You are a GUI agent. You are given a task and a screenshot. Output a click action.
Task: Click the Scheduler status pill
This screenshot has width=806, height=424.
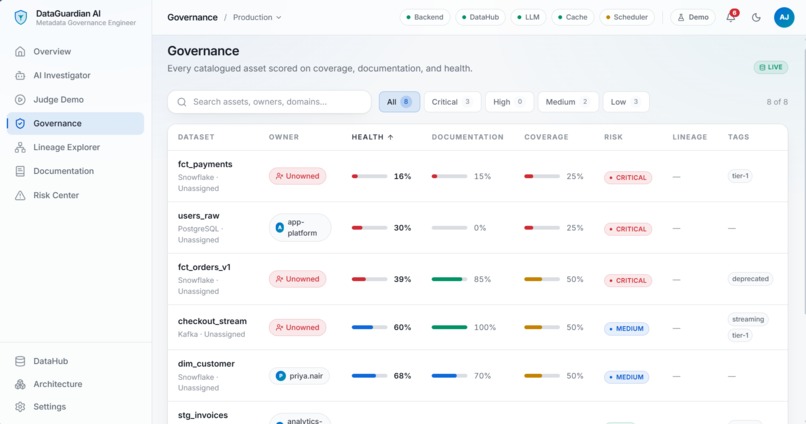627,17
